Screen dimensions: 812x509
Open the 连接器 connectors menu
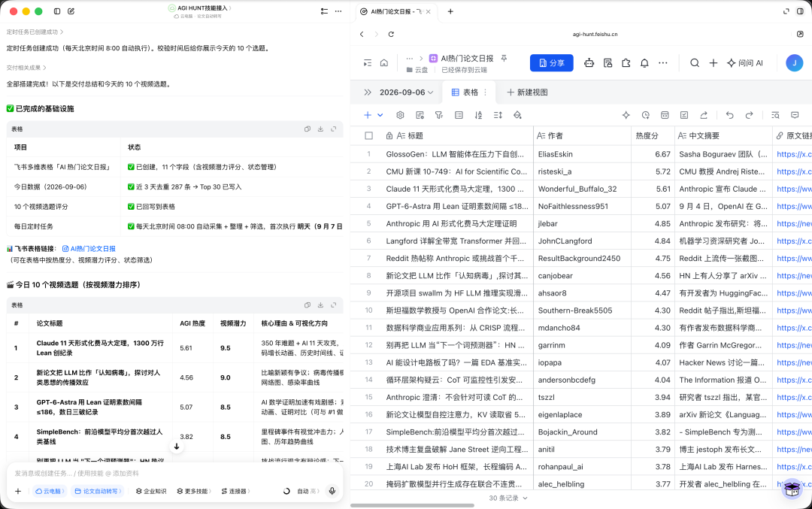[235, 492]
